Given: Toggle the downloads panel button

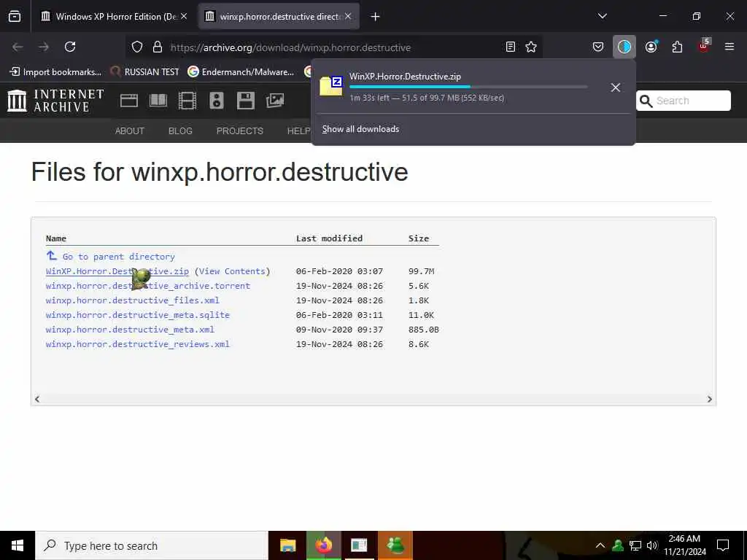Looking at the screenshot, I should pos(624,47).
